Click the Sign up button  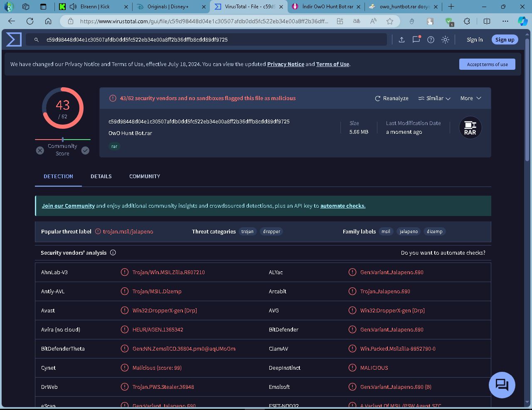point(505,39)
